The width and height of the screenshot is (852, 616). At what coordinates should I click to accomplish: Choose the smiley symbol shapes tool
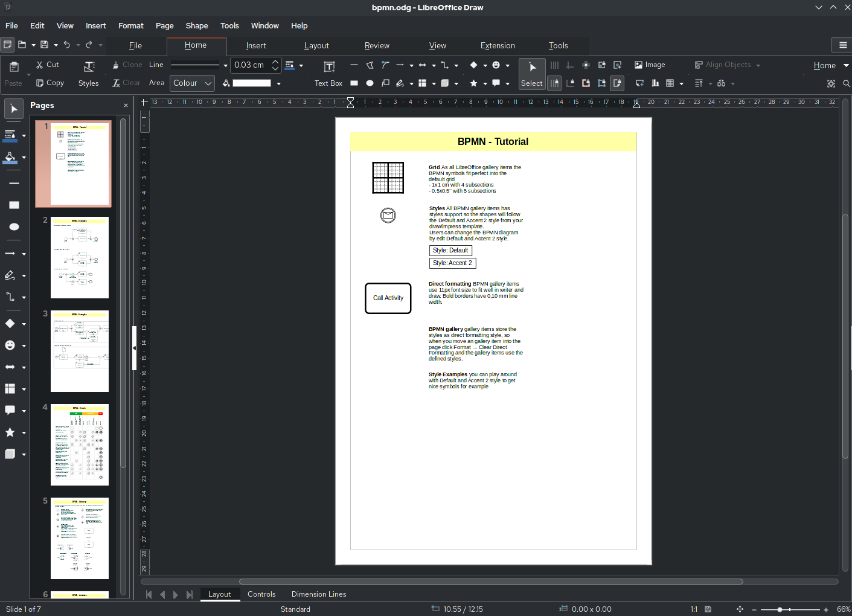pos(496,65)
